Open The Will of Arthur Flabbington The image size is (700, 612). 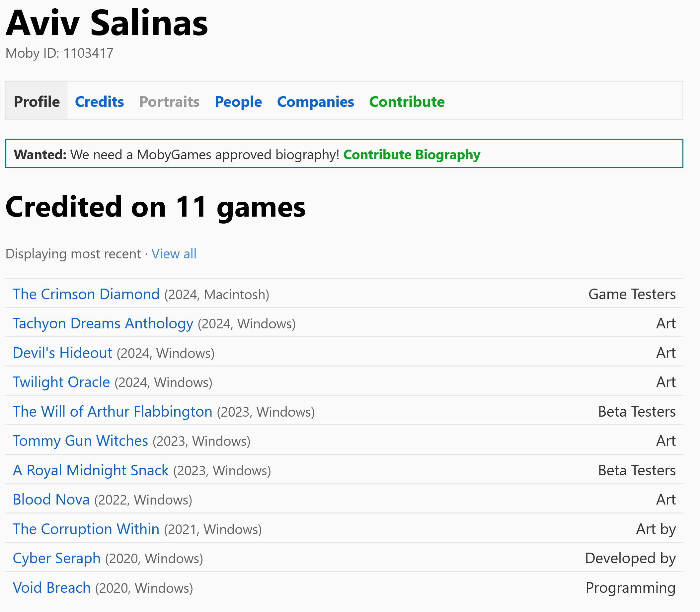(x=113, y=412)
